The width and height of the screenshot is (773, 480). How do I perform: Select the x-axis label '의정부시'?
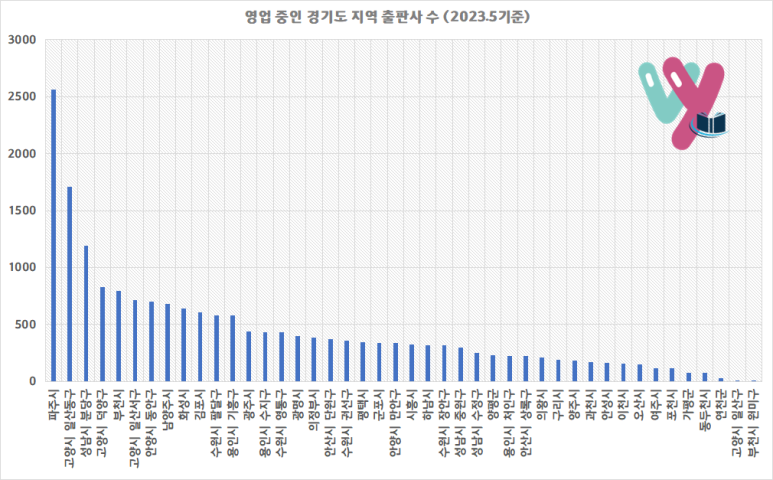[x=314, y=410]
